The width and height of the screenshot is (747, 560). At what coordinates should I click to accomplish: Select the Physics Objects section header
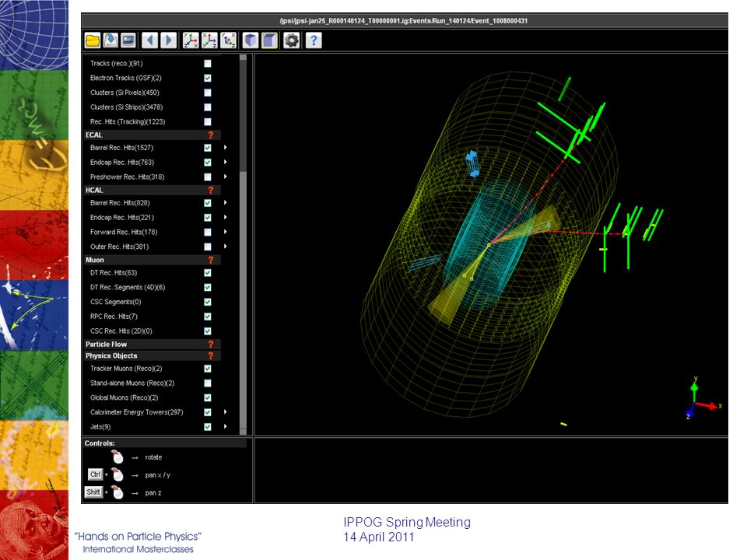[152, 355]
